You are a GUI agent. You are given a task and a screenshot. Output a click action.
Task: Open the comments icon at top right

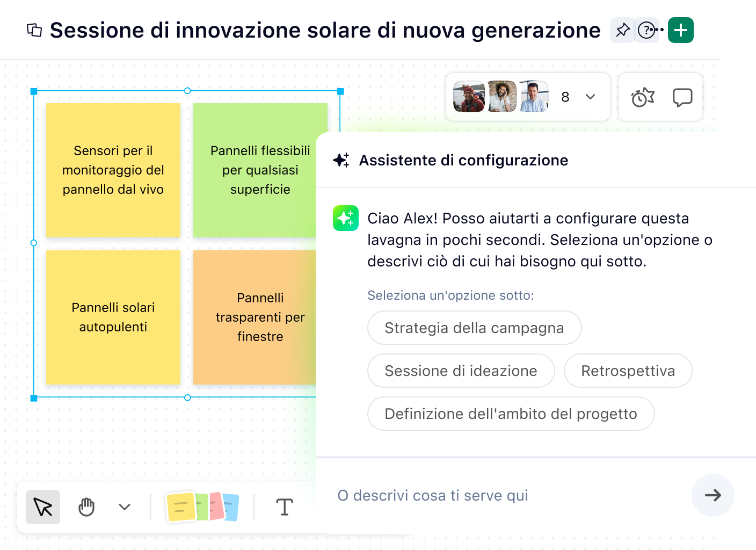click(x=682, y=97)
